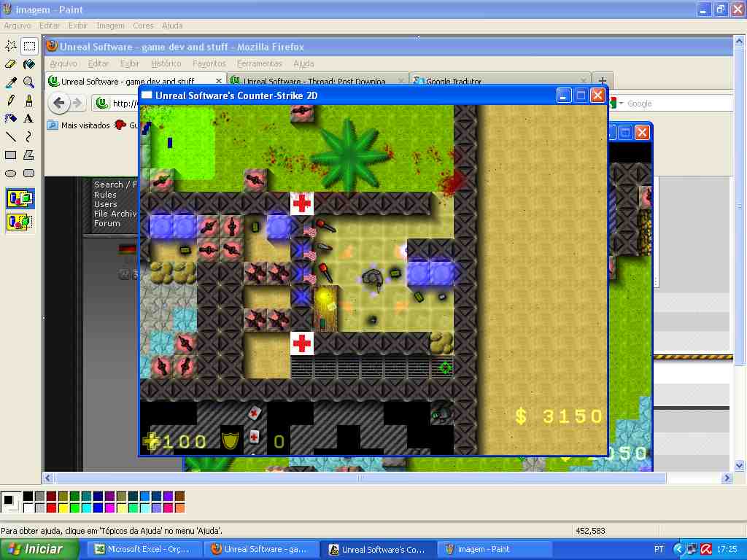Select the bright green palette swatch
This screenshot has height=560, width=747.
pos(75,508)
